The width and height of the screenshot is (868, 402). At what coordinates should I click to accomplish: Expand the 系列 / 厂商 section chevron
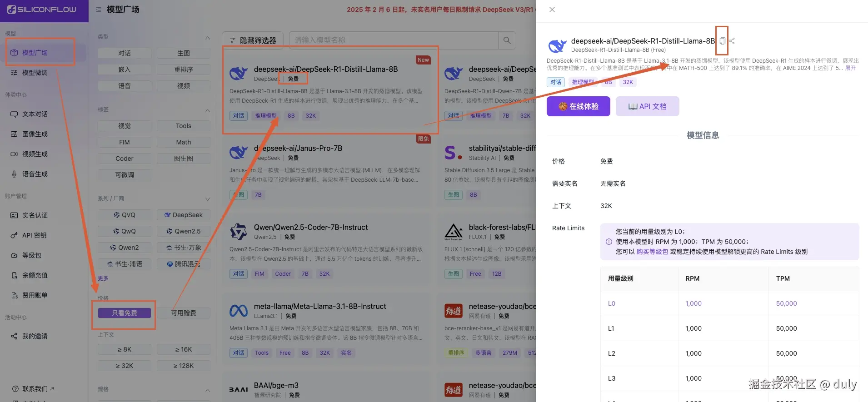207,199
